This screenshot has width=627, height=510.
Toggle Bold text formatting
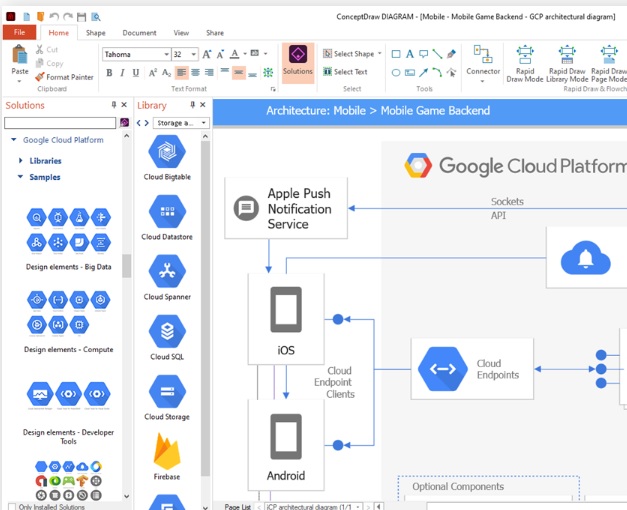point(109,73)
